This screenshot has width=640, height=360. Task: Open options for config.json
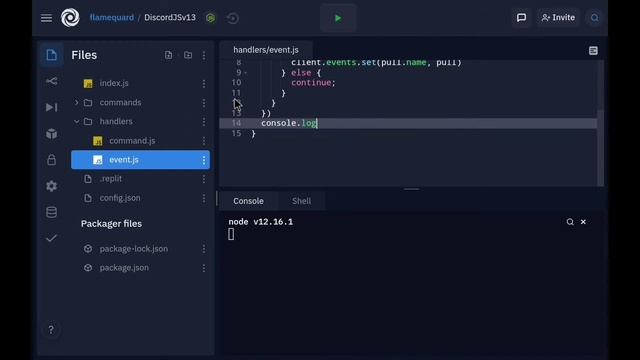click(x=204, y=198)
